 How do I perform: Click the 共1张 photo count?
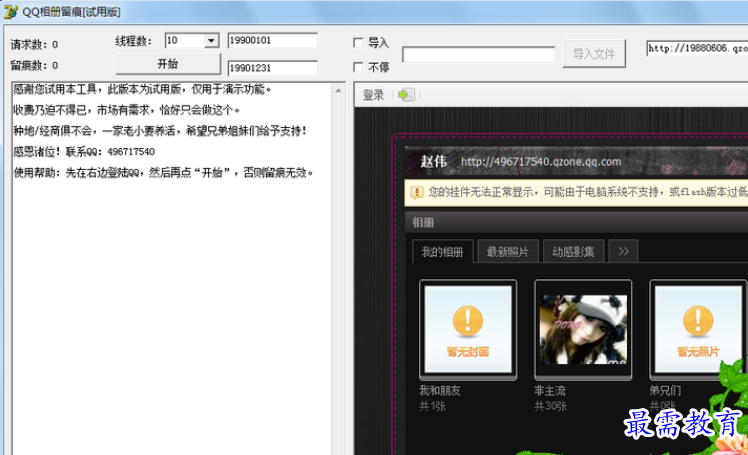click(432, 406)
